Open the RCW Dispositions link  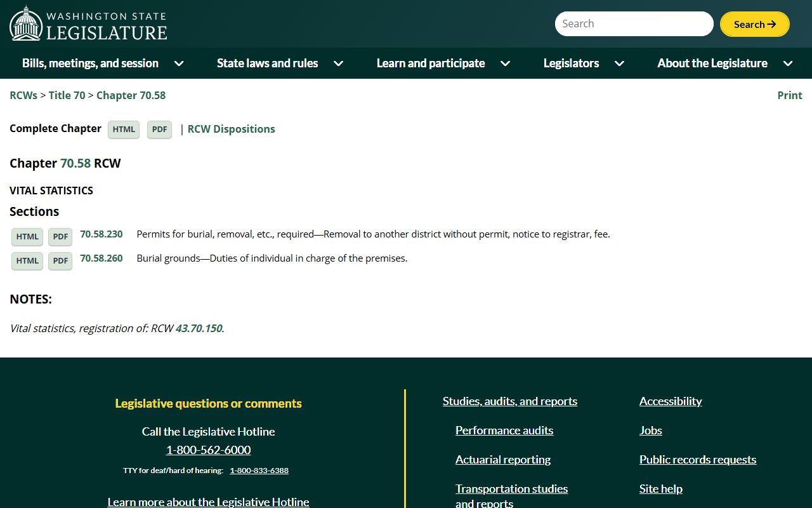[x=231, y=129]
